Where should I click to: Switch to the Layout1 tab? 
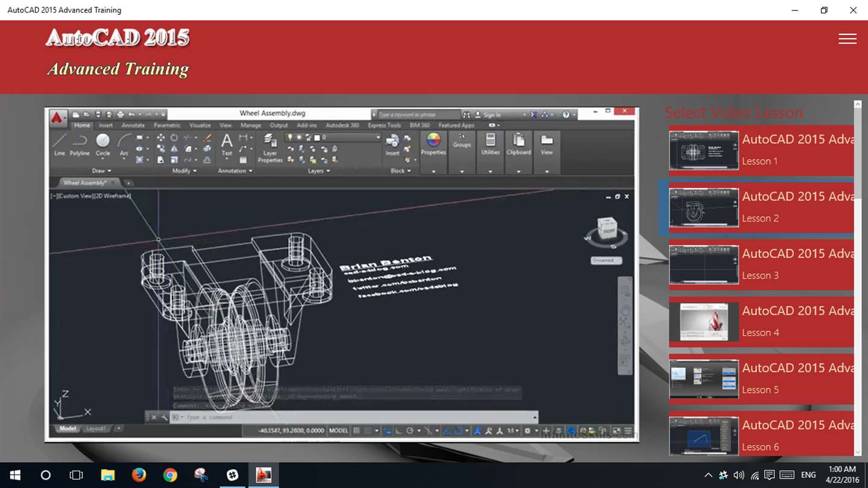pyautogui.click(x=96, y=428)
